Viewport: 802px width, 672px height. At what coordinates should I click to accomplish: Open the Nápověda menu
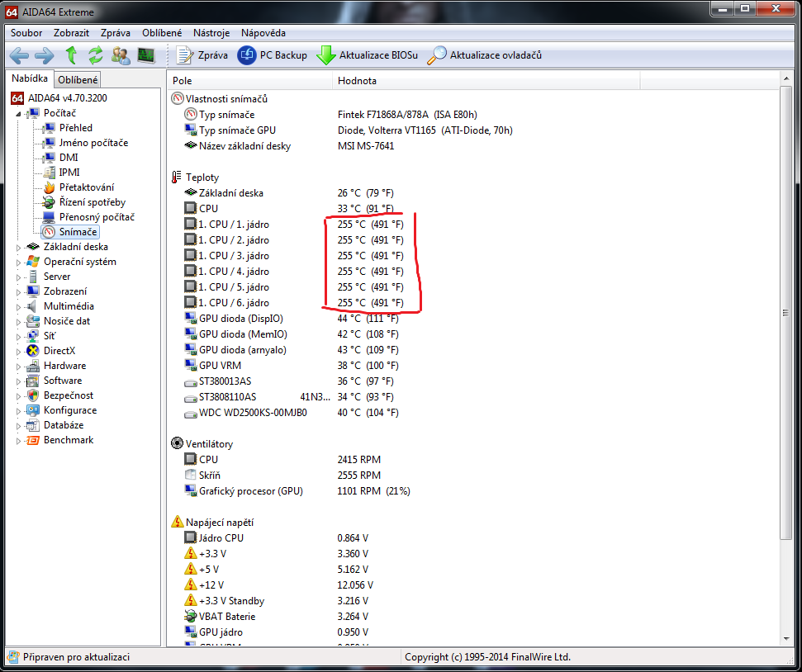[x=263, y=33]
